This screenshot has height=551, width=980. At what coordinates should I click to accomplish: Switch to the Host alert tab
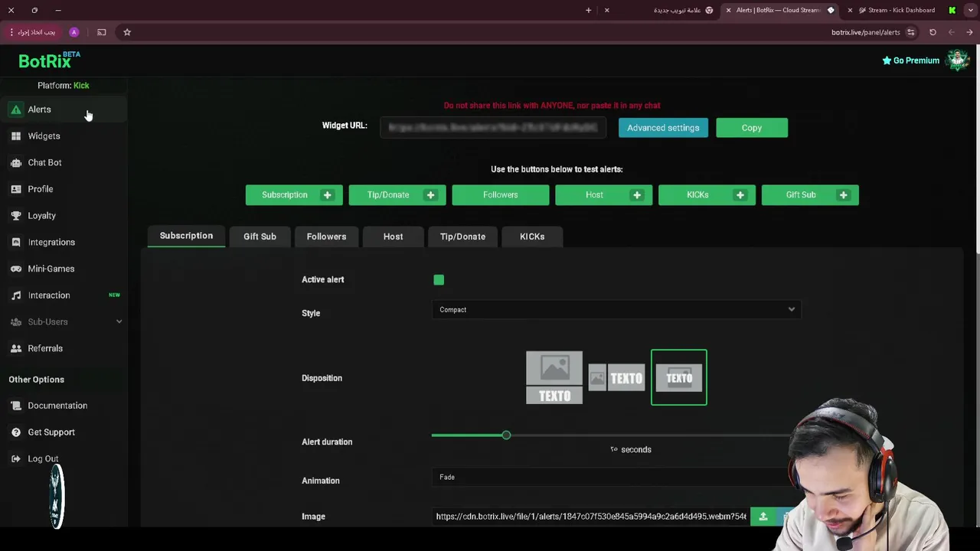coord(393,236)
